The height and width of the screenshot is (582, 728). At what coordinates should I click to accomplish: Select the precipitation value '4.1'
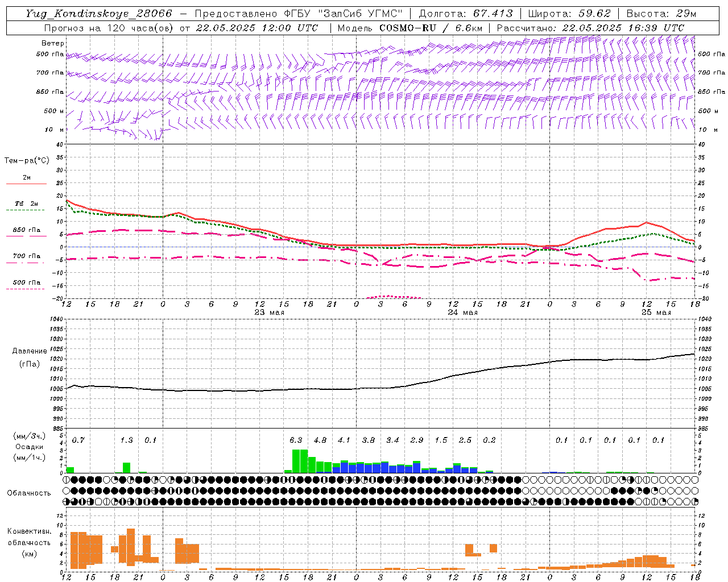(x=344, y=440)
